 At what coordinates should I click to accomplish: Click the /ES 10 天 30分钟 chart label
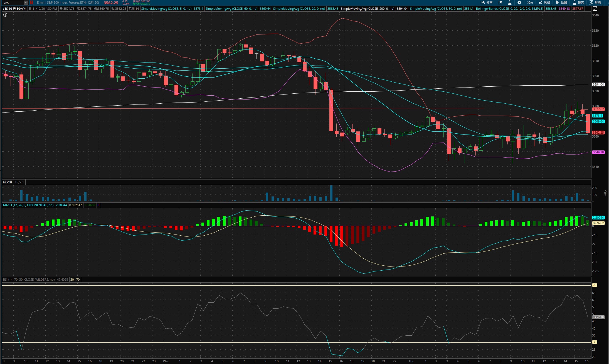coord(14,9)
